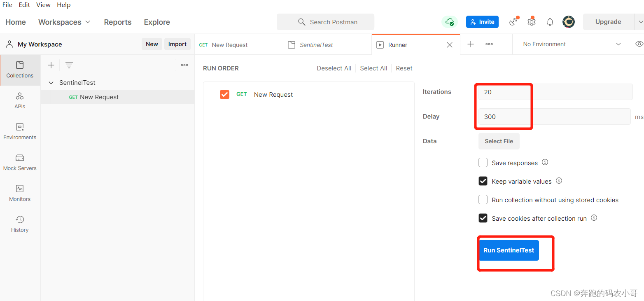This screenshot has height=301, width=644.
Task: Open collections panel three-dot options
Action: tap(184, 65)
